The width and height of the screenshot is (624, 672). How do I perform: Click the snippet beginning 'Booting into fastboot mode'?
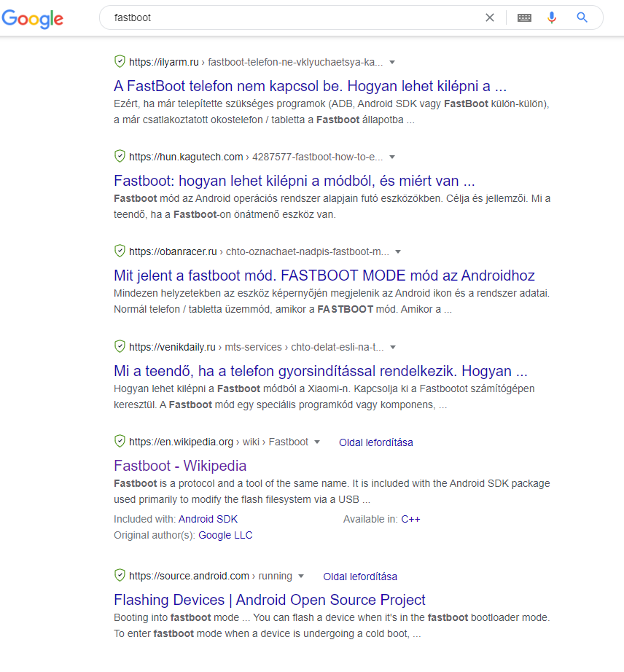pos(332,625)
